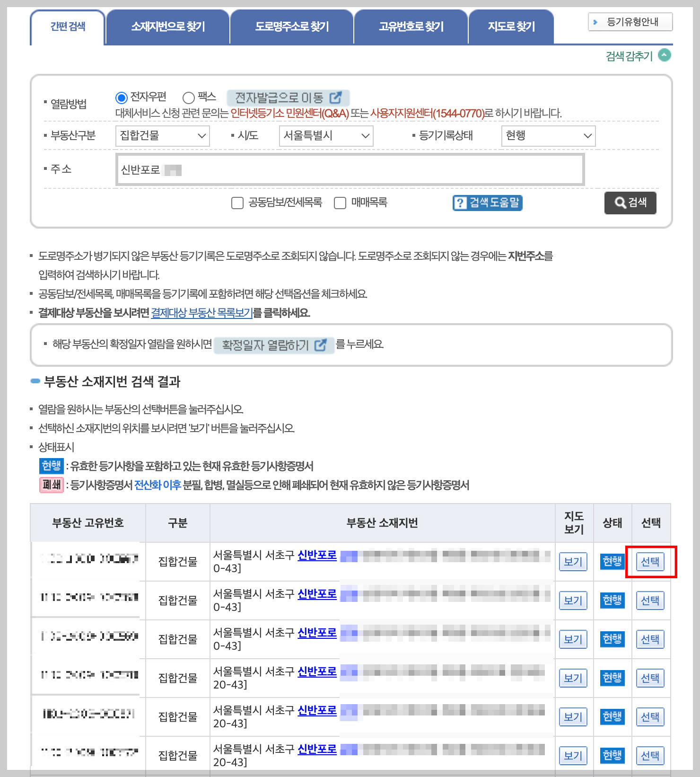Viewport: 700px width, 777px height.
Task: Switch to 소재지번으로 찾기 tab
Action: (x=168, y=27)
